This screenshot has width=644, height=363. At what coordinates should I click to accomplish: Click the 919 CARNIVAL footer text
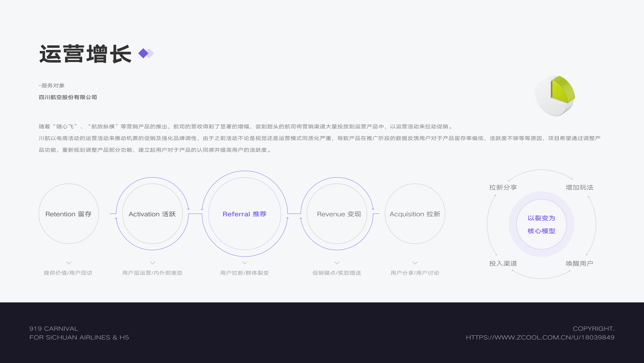54,329
